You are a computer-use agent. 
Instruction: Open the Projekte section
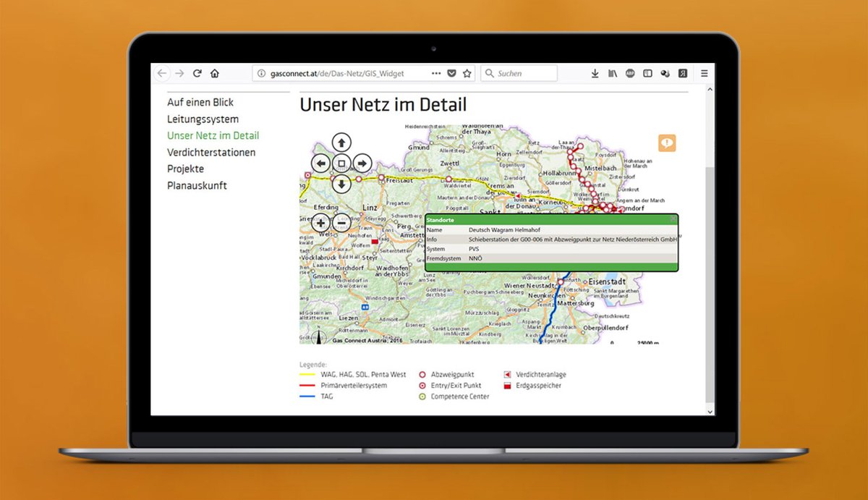185,169
